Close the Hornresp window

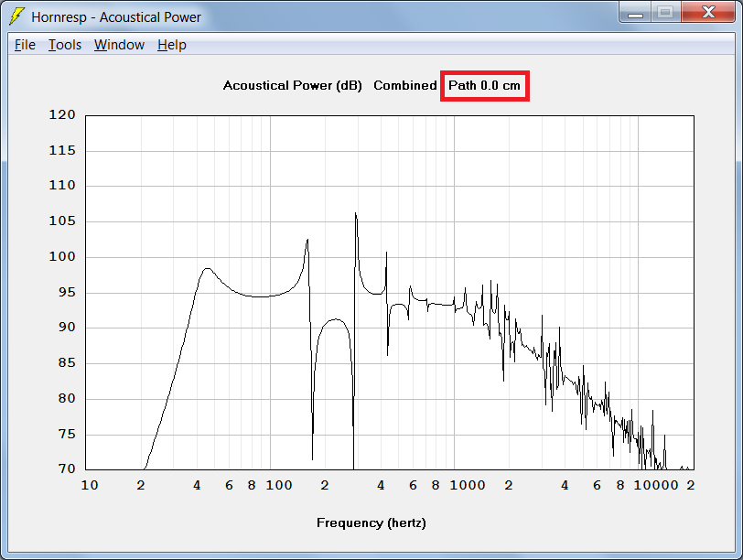point(708,12)
